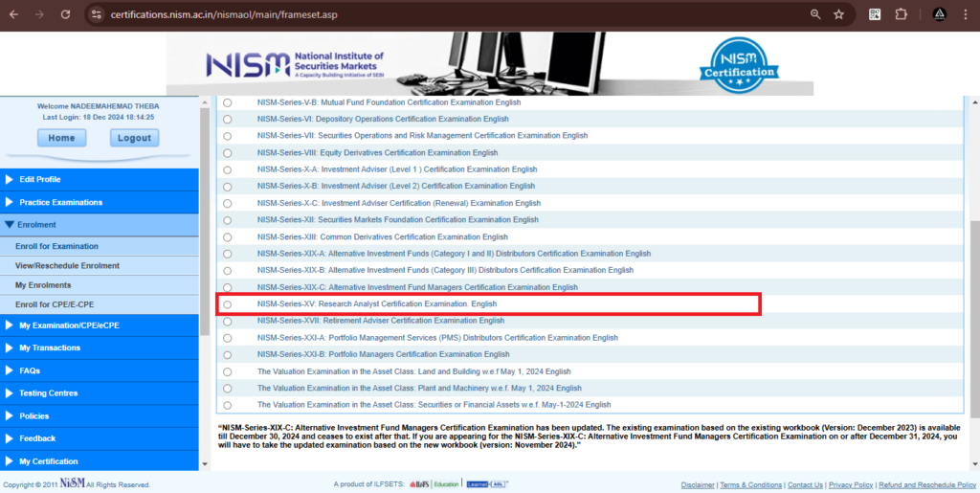Expand My Examination/CPE/eCPE section
Screen dimensions: 980x493
[x=100, y=325]
